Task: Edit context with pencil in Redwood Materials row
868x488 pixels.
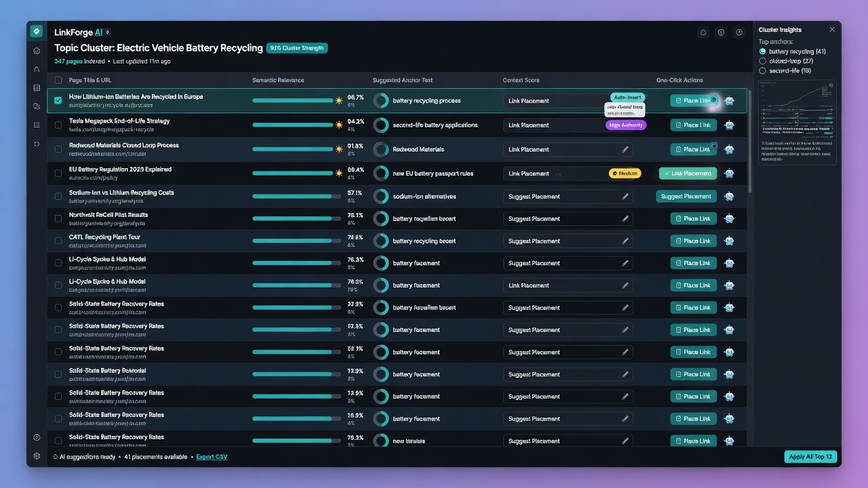Action: click(x=625, y=150)
